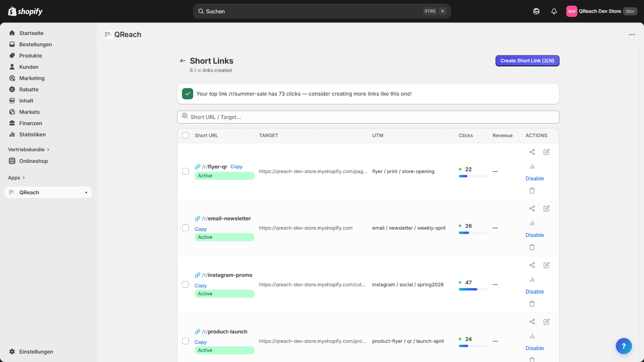Viewport: 644px width, 362px height.
Task: Click the clicks progress bar for /r/flyer-qr
Action: pyautogui.click(x=472, y=176)
